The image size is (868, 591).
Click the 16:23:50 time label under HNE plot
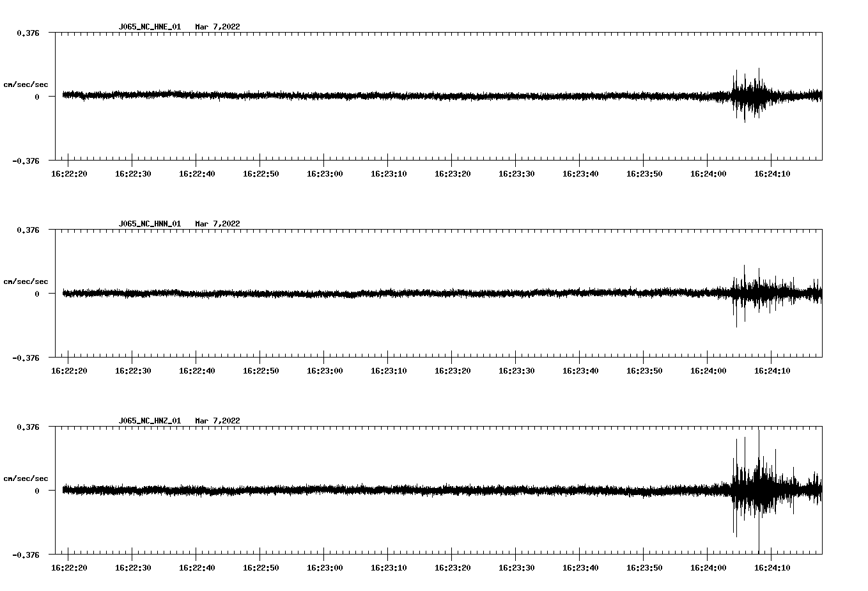pos(644,174)
